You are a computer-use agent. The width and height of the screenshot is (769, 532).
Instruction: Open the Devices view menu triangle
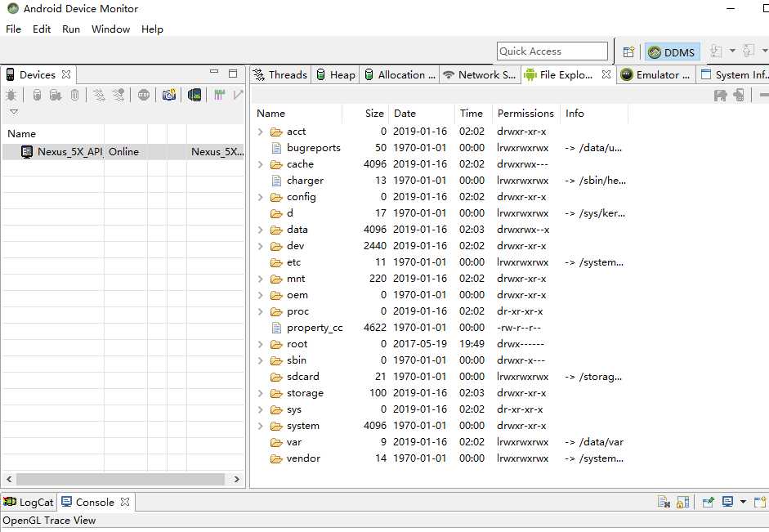(x=14, y=112)
